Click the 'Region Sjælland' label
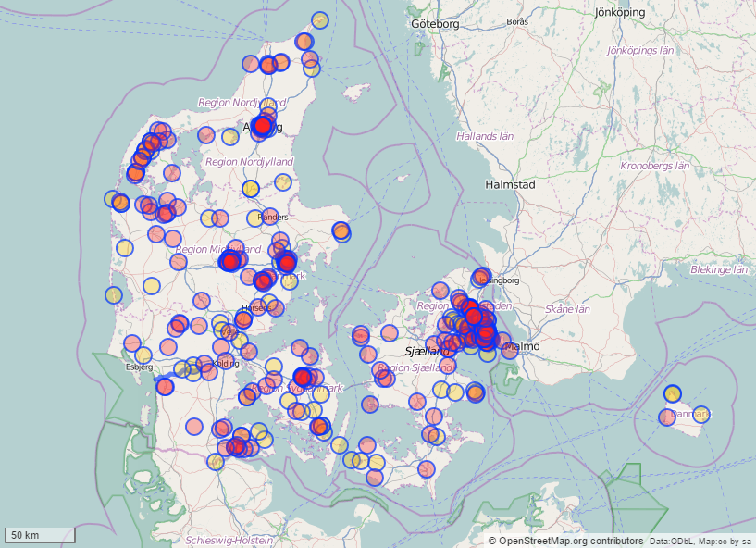 415,368
